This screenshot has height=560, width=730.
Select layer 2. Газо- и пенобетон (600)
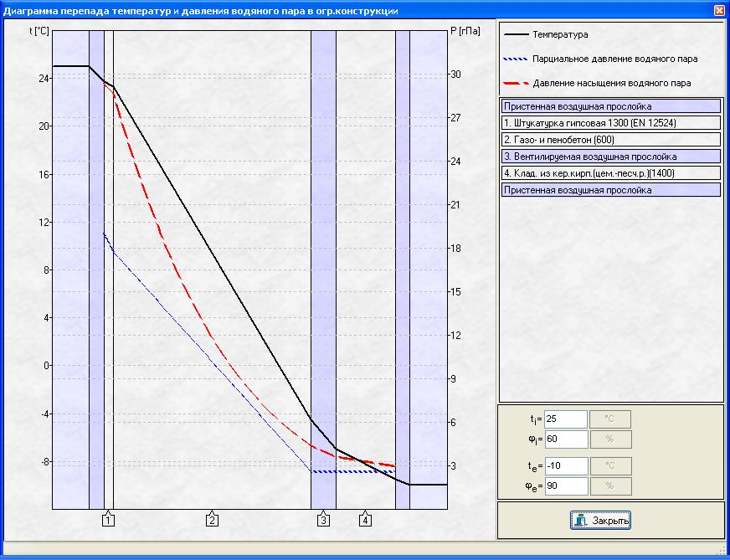click(611, 140)
